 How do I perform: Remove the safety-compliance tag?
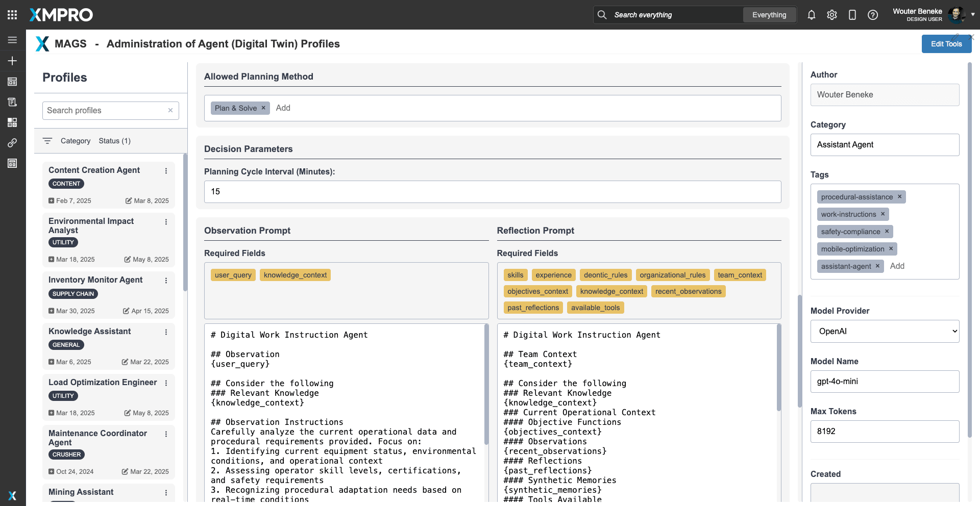point(887,232)
